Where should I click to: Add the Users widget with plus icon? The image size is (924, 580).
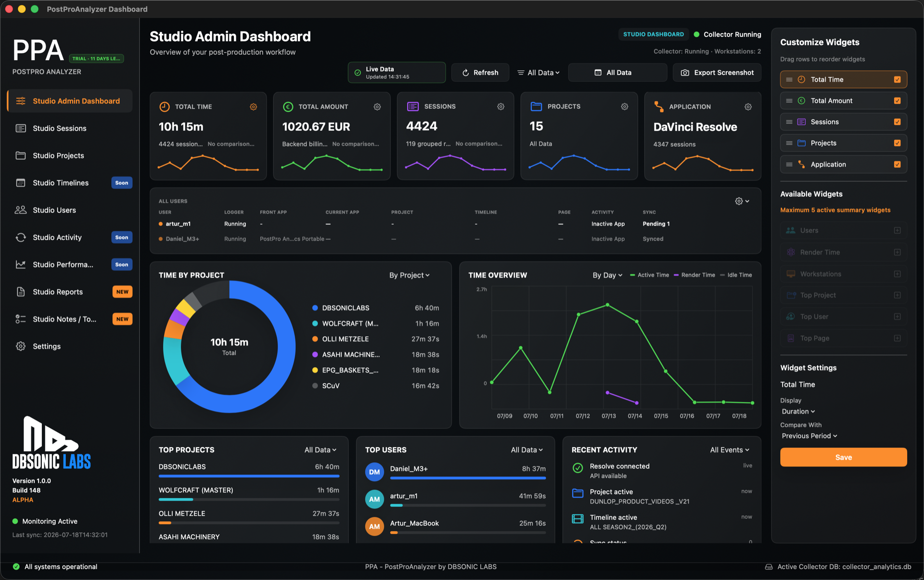pyautogui.click(x=897, y=231)
